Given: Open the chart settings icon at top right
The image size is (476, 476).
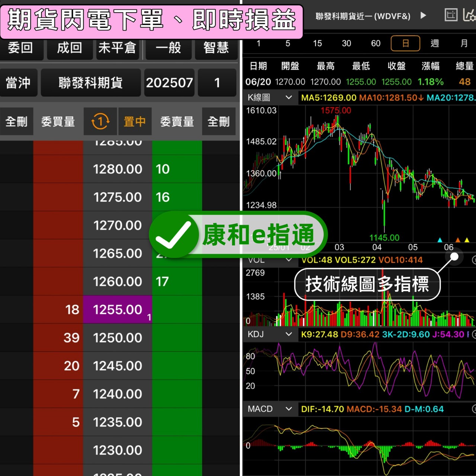Looking at the screenshot, I should (469, 15).
